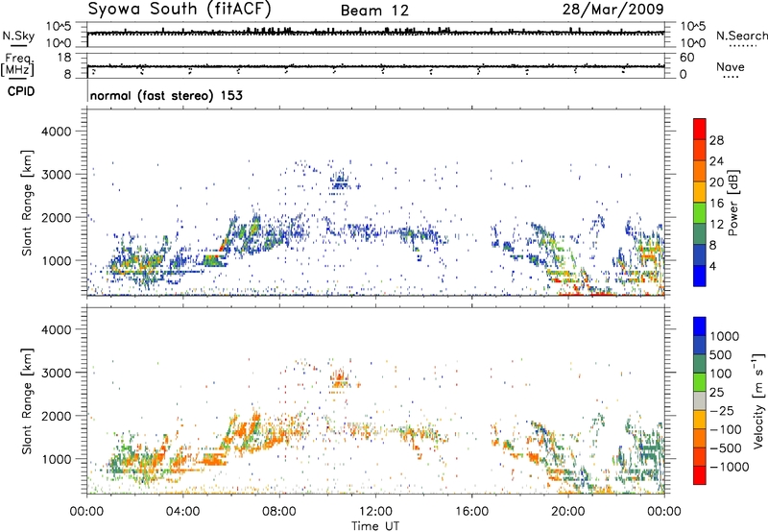Click the "CPID" row label

(x=21, y=91)
